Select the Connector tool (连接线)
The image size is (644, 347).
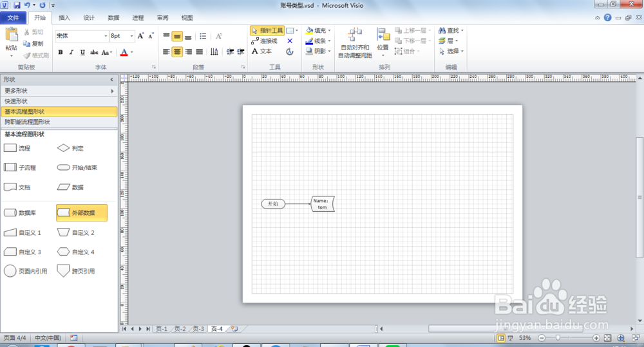265,41
